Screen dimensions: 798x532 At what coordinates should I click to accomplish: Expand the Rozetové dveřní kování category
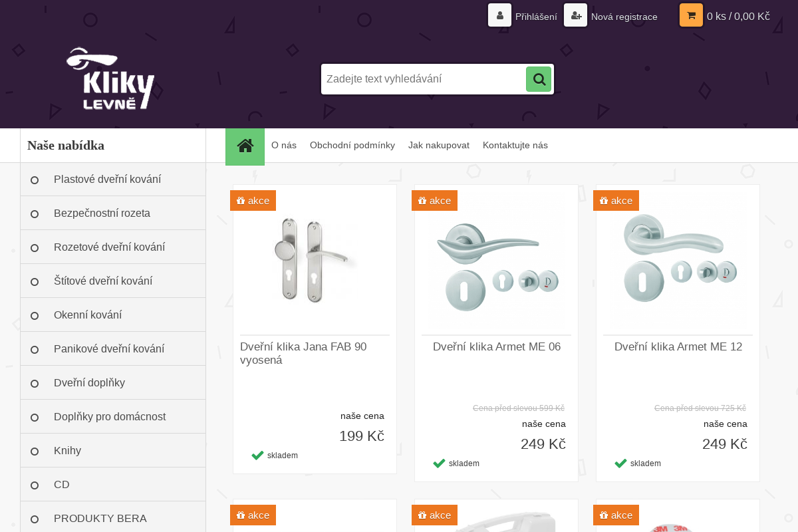click(x=109, y=247)
